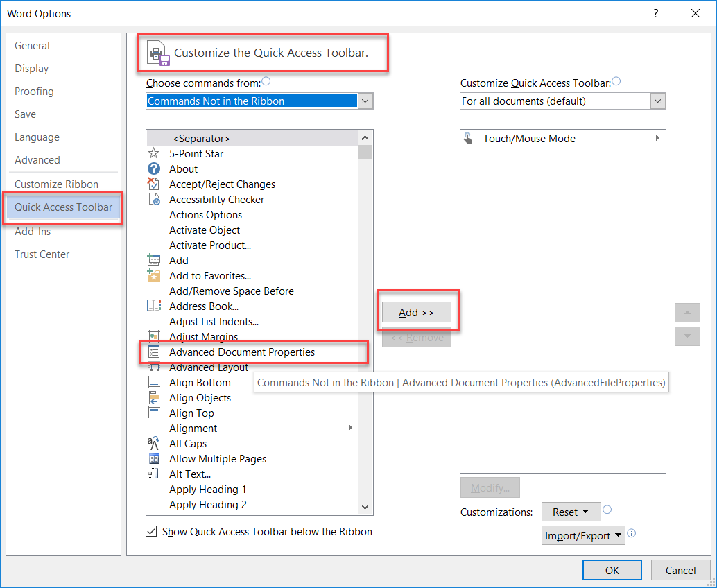Click the All Caps icon
Image resolution: width=717 pixels, height=588 pixels.
pyautogui.click(x=154, y=443)
